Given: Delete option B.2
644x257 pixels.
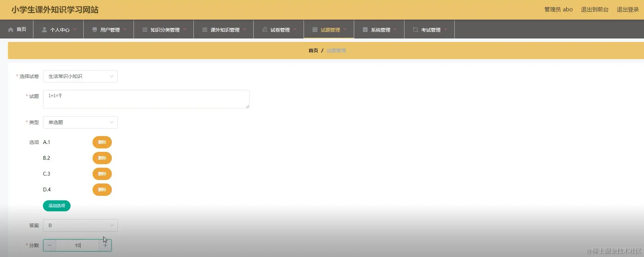Looking at the screenshot, I should (102, 158).
